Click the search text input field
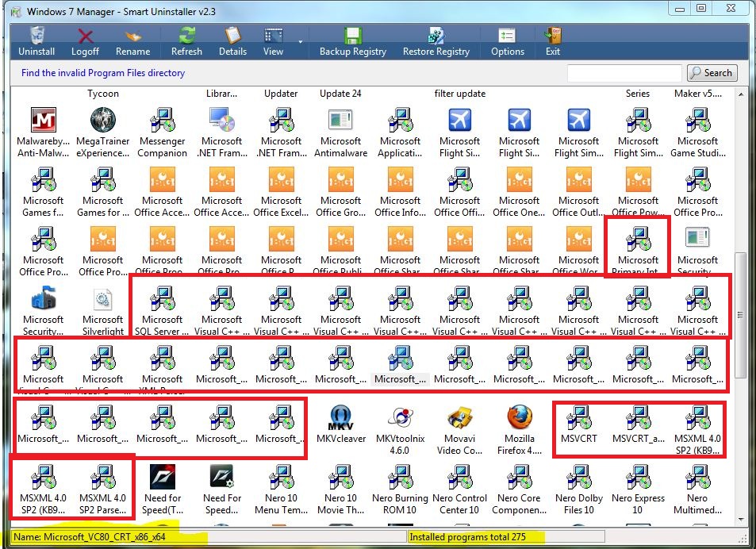Viewport: 756px width, 549px height. pyautogui.click(x=624, y=73)
